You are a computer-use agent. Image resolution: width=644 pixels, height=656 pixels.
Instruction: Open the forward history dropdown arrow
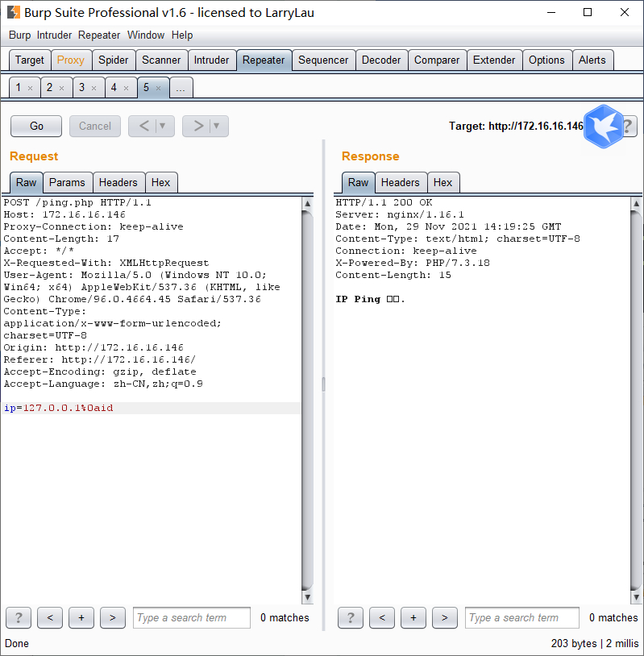point(217,126)
